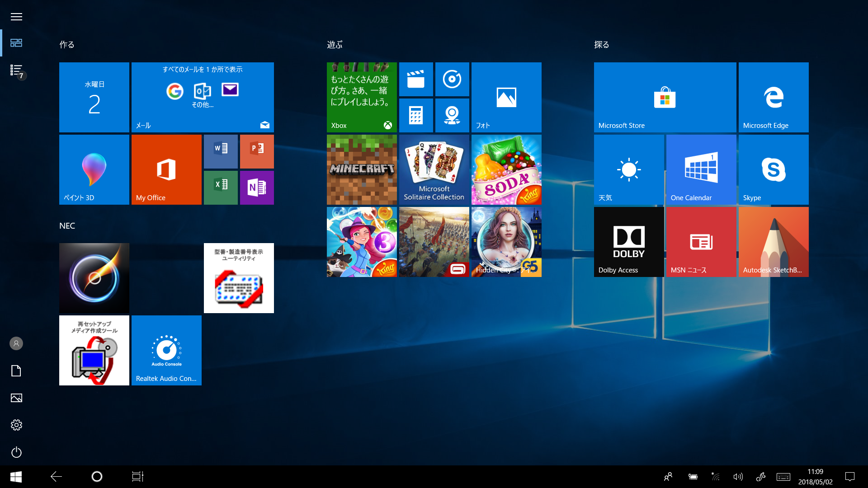Launch Bubble Witch 3 Saga tile

coord(362,242)
